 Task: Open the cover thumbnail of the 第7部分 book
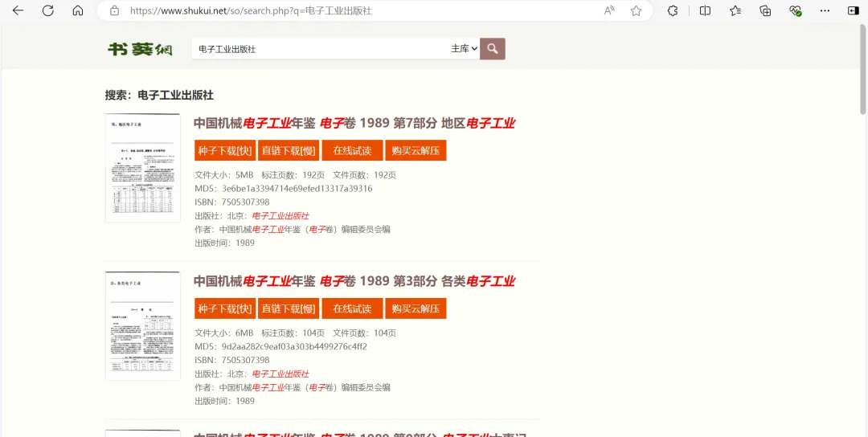pyautogui.click(x=143, y=168)
